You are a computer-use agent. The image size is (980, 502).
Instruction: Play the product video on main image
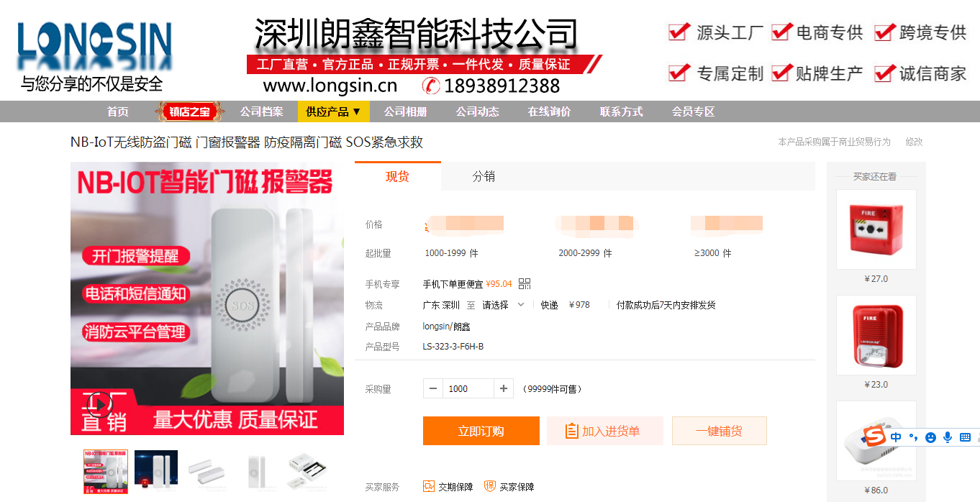coord(100,404)
